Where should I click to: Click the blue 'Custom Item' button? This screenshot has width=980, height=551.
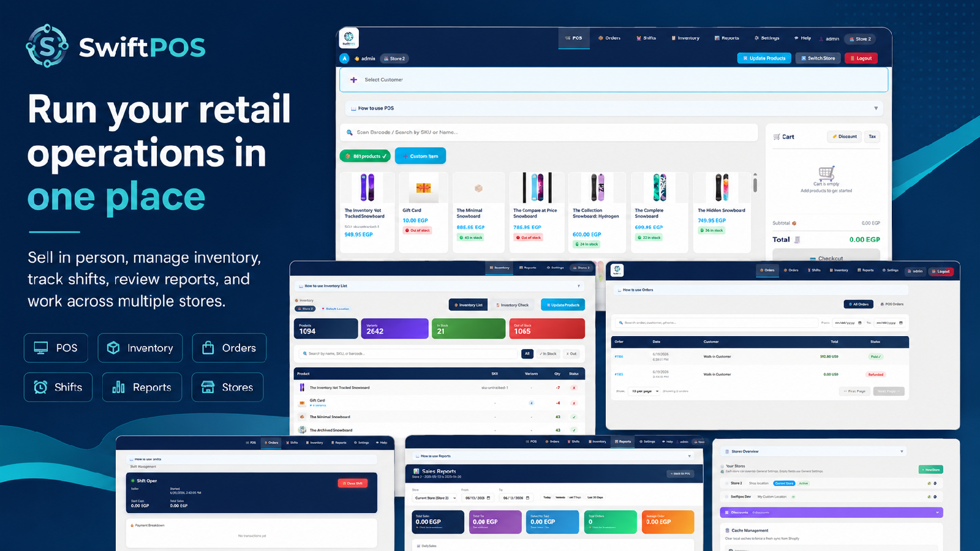[x=421, y=156]
